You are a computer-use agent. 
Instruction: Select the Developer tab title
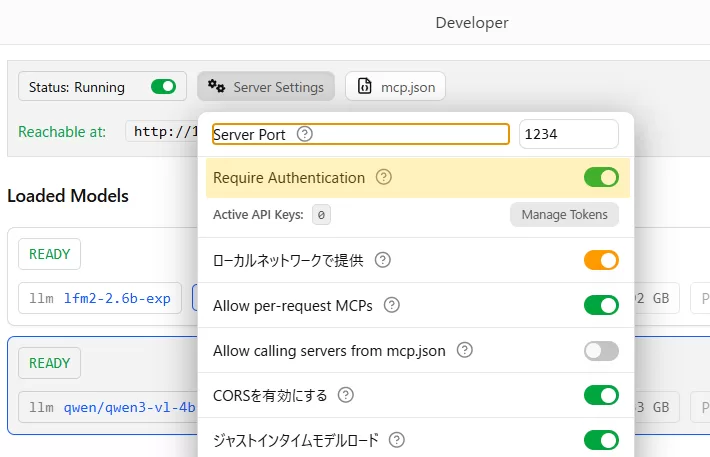pyautogui.click(x=472, y=22)
